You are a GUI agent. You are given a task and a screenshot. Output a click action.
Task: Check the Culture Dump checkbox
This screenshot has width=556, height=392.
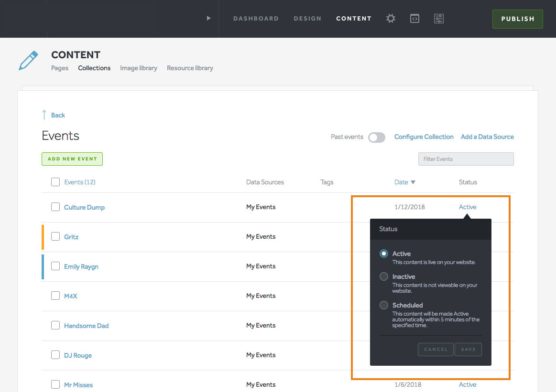(55, 207)
